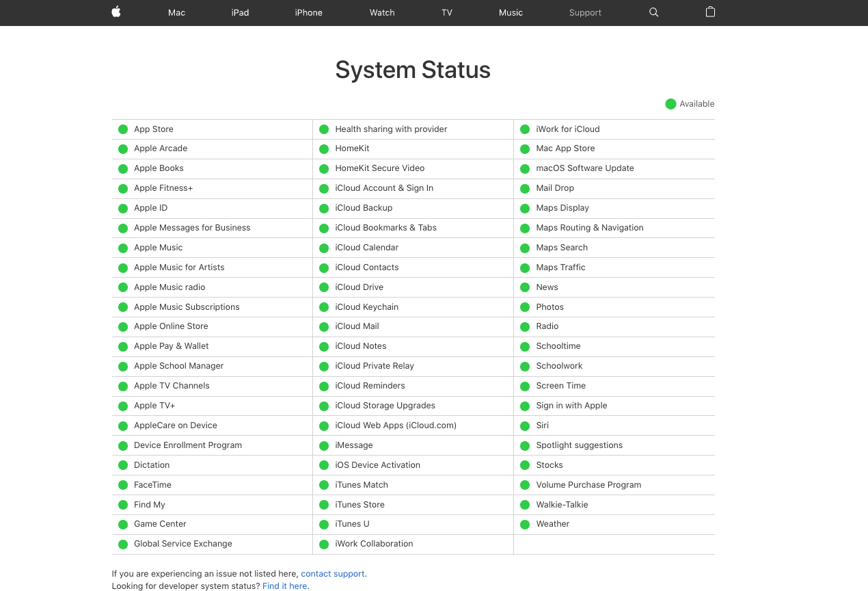Viewport: 868px width, 591px height.
Task: Open the shopping bag icon
Action: click(710, 12)
